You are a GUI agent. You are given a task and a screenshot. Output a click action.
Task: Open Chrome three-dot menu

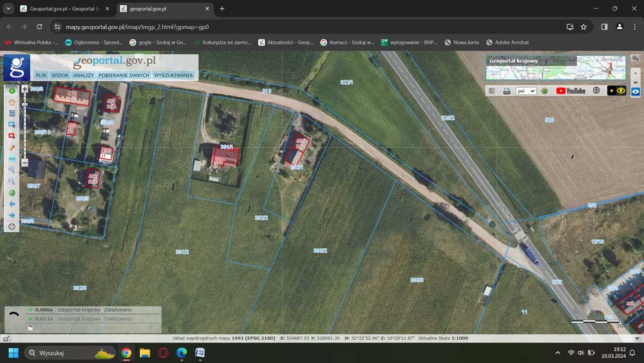coord(634,26)
